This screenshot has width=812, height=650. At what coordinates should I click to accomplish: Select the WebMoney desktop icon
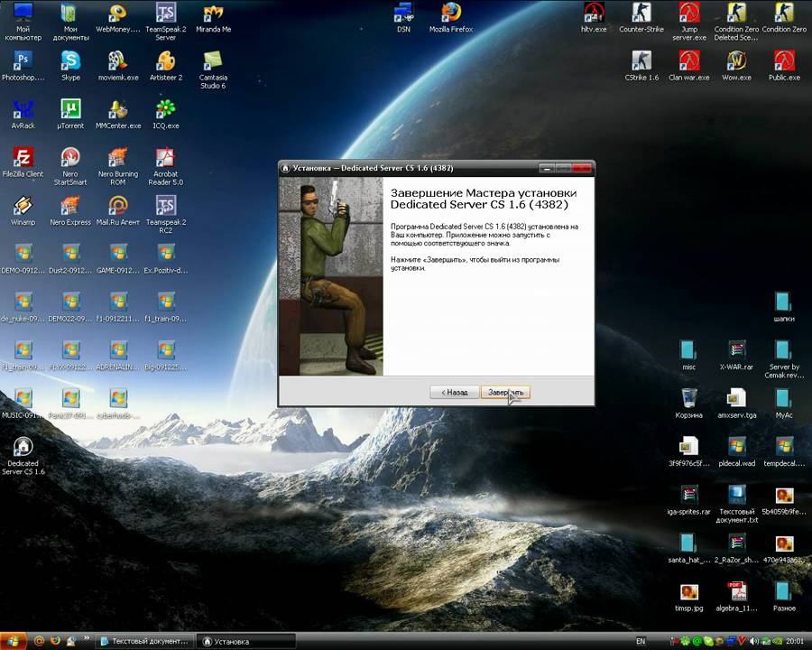(x=118, y=18)
